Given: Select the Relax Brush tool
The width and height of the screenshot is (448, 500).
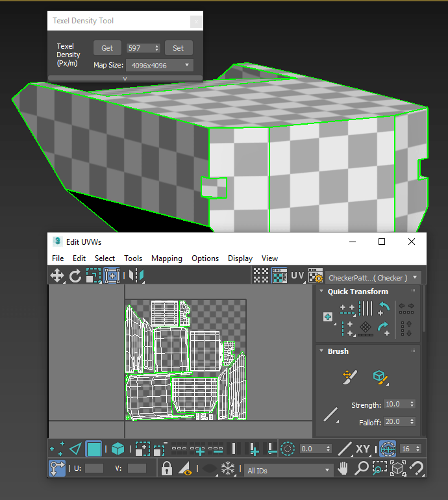Looking at the screenshot, I should point(380,377).
